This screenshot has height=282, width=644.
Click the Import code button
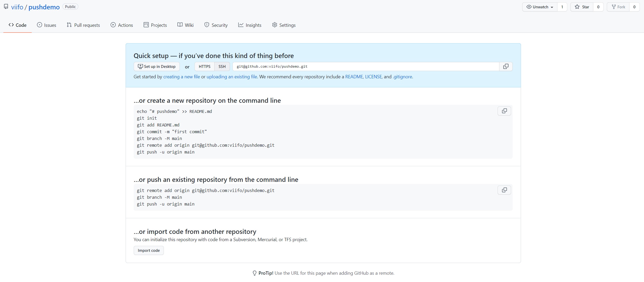pyautogui.click(x=149, y=251)
